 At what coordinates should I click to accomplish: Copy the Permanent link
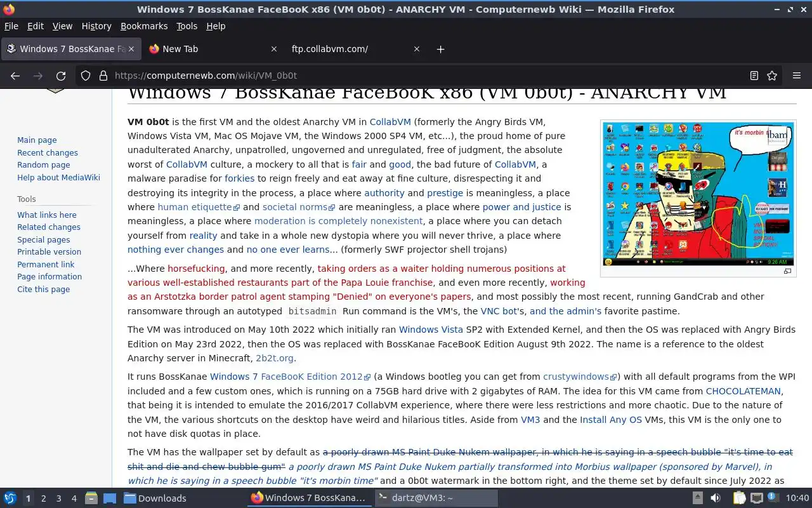pyautogui.click(x=46, y=264)
